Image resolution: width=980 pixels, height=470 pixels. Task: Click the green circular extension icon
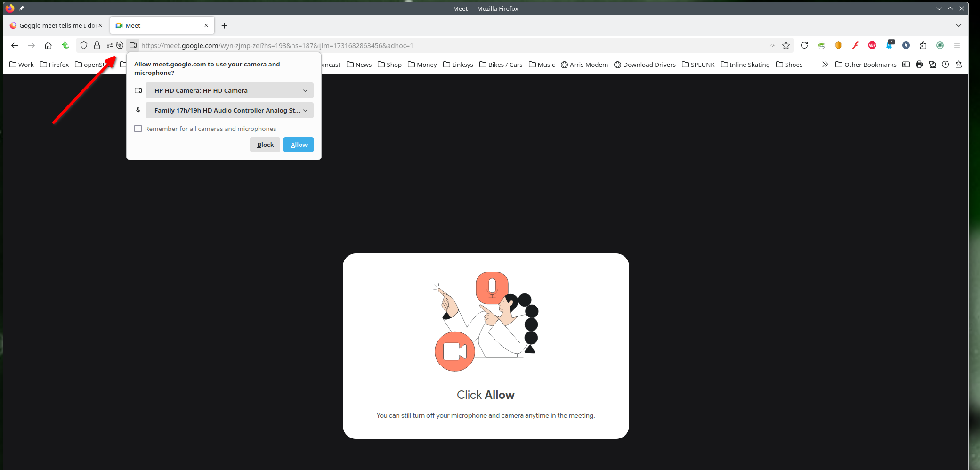coord(940,45)
